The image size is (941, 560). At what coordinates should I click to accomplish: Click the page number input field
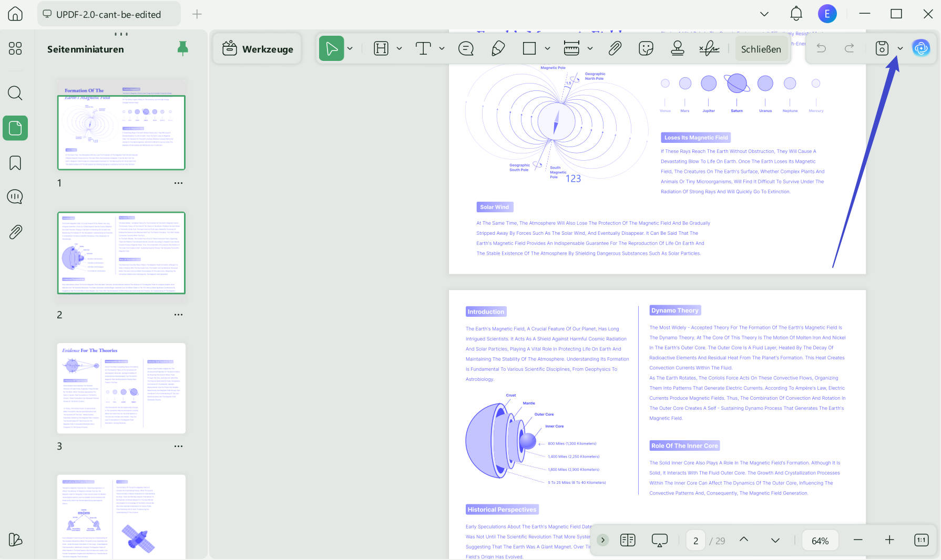[x=695, y=540]
